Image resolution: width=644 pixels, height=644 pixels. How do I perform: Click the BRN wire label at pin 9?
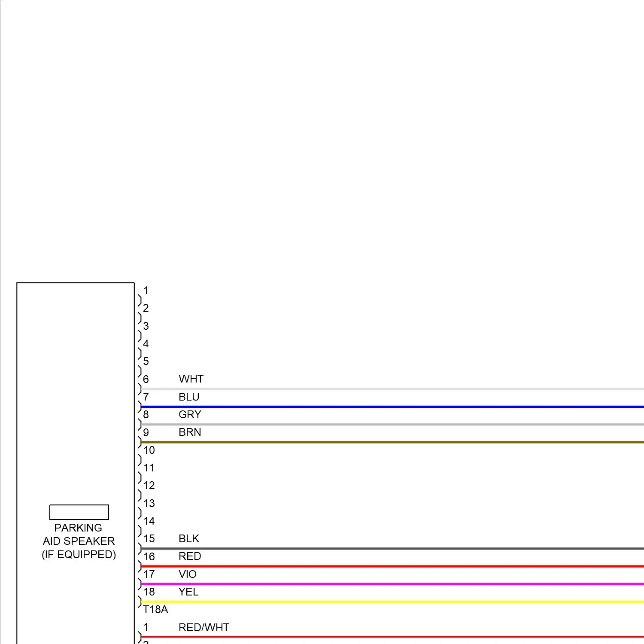tap(190, 432)
